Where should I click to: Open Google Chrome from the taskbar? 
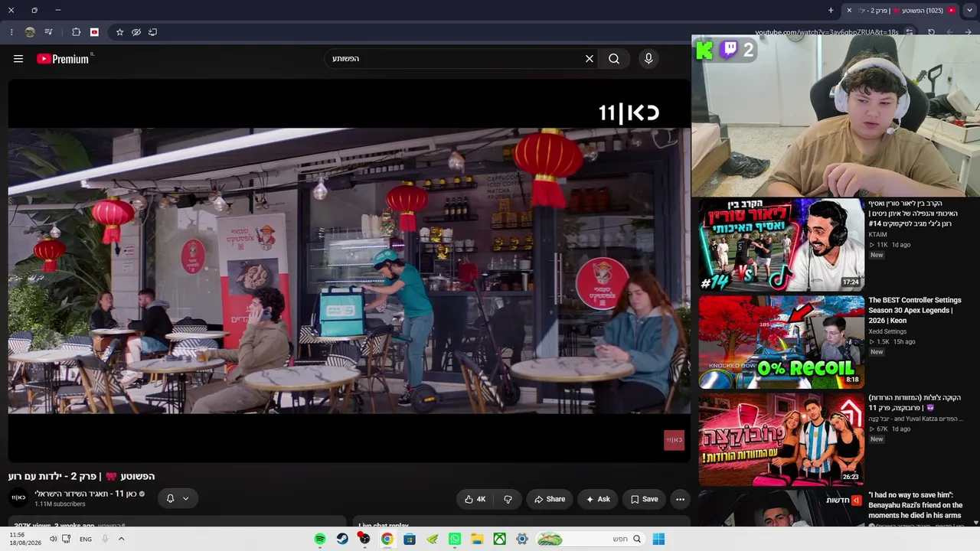coord(387,540)
